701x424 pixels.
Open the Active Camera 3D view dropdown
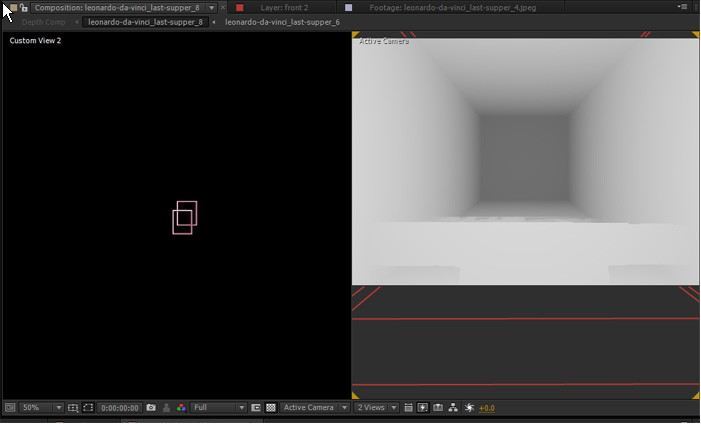pyautogui.click(x=315, y=407)
